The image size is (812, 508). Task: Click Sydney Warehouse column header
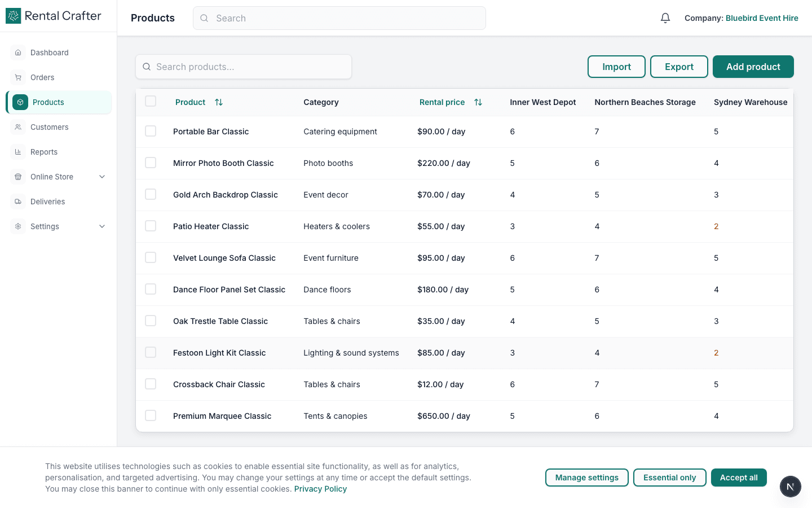click(x=751, y=102)
